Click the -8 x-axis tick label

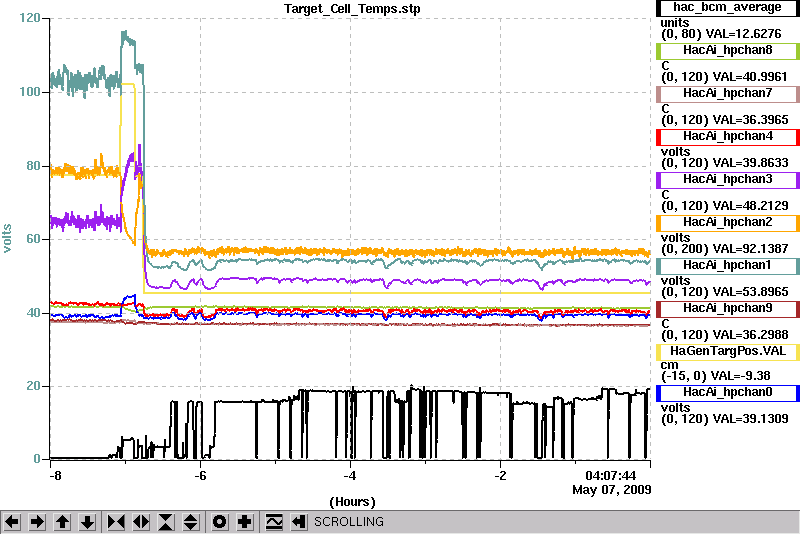click(x=55, y=476)
